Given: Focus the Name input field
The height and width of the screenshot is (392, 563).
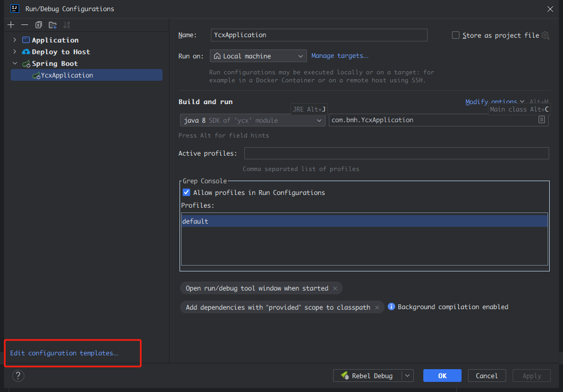Looking at the screenshot, I should coord(319,35).
